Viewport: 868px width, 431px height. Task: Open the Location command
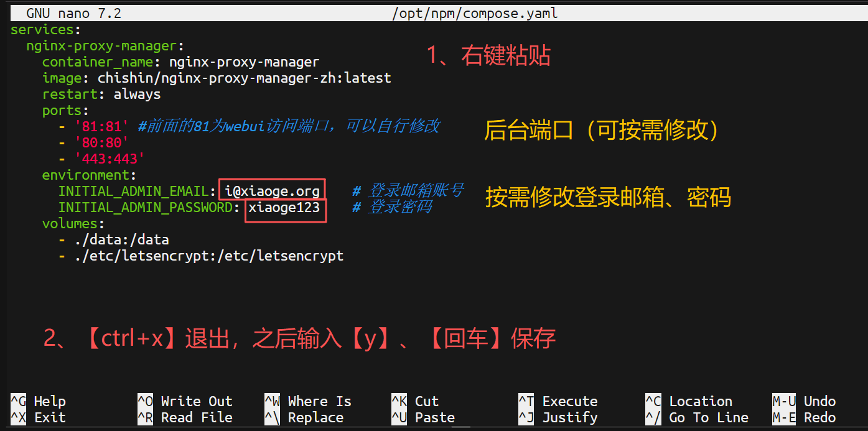(701, 401)
